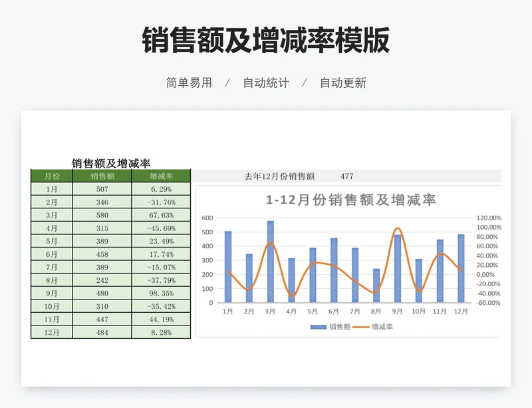
Task: Select sales value 242
Action: point(102,280)
